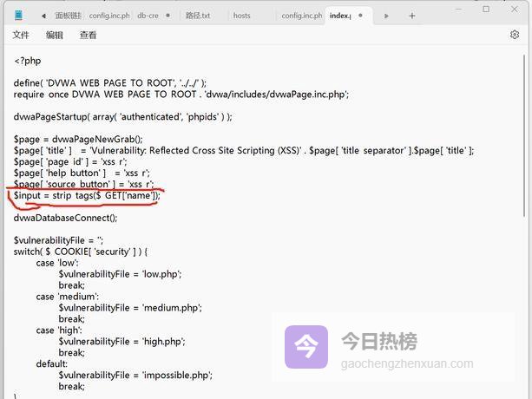Switch to first config.inc.php tab
The width and height of the screenshot is (532, 399).
click(108, 16)
